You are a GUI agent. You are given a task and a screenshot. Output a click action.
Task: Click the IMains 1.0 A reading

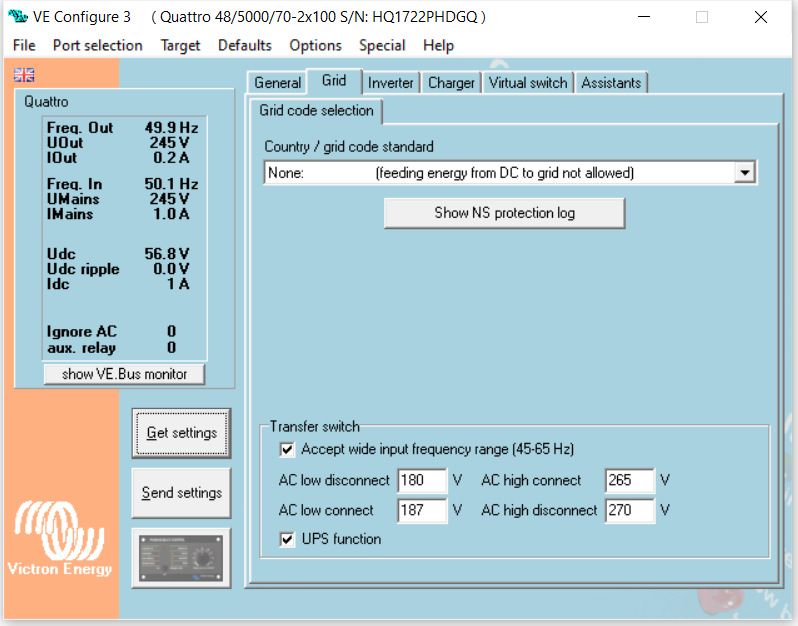118,214
